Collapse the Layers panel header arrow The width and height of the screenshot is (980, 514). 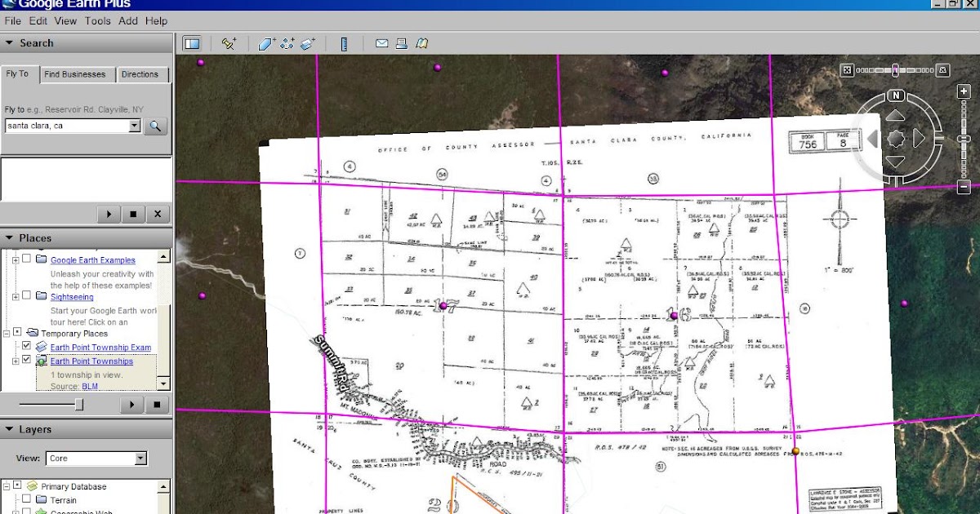point(9,429)
